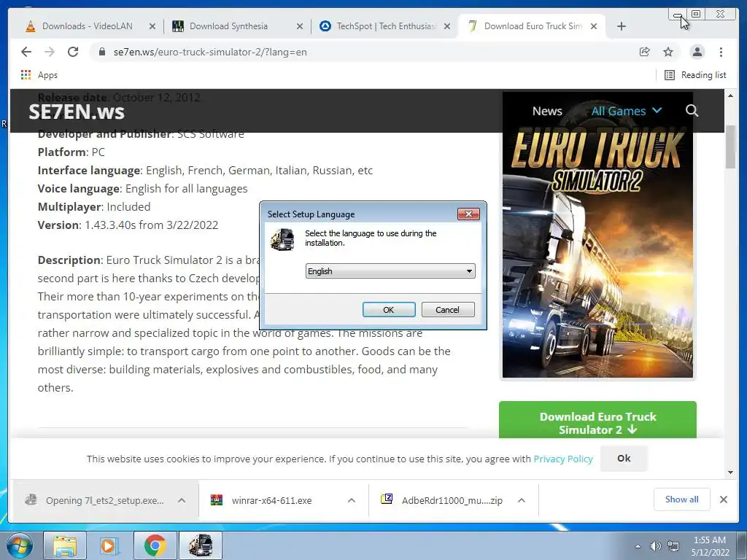The height and width of the screenshot is (560, 747).
Task: Show hidden system tray icons
Action: pyautogui.click(x=638, y=546)
